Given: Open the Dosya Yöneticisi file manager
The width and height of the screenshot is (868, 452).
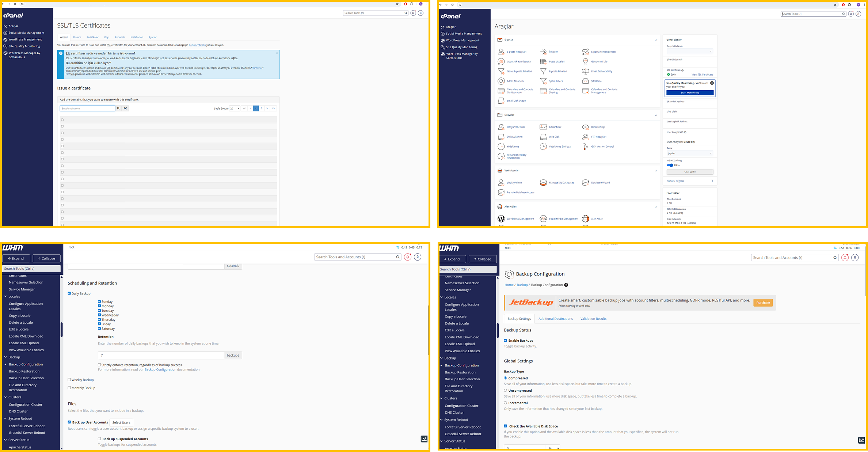Looking at the screenshot, I should tap(515, 127).
